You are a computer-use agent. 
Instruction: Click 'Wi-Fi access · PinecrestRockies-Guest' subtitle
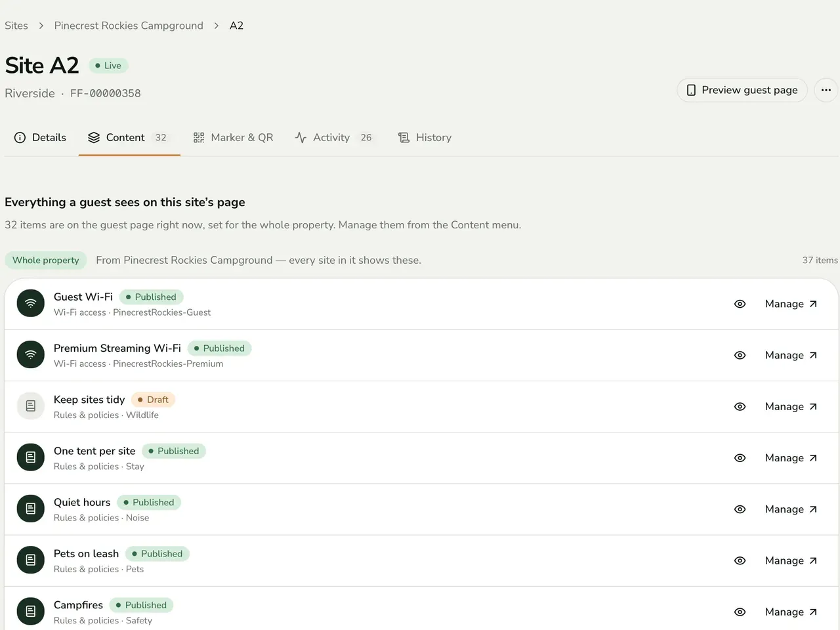point(132,312)
